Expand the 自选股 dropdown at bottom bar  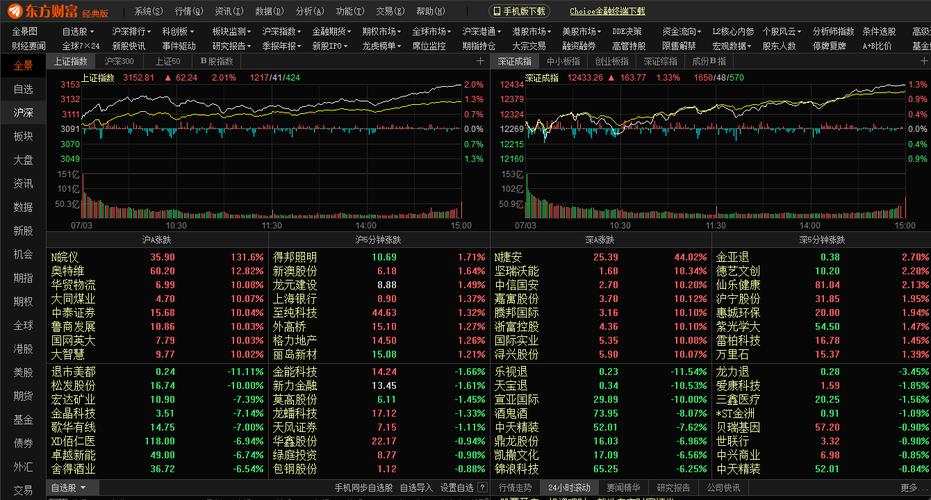pyautogui.click(x=68, y=488)
